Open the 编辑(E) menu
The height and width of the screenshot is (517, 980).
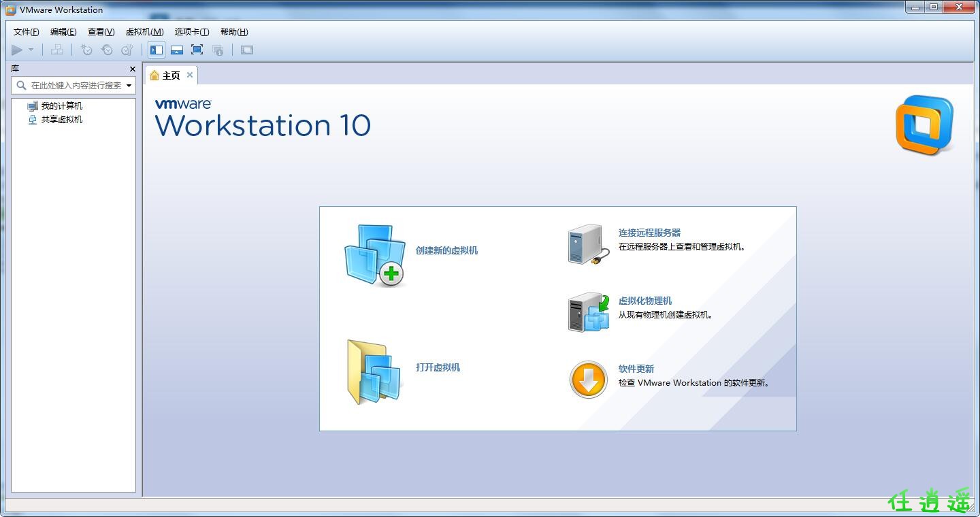tap(63, 32)
